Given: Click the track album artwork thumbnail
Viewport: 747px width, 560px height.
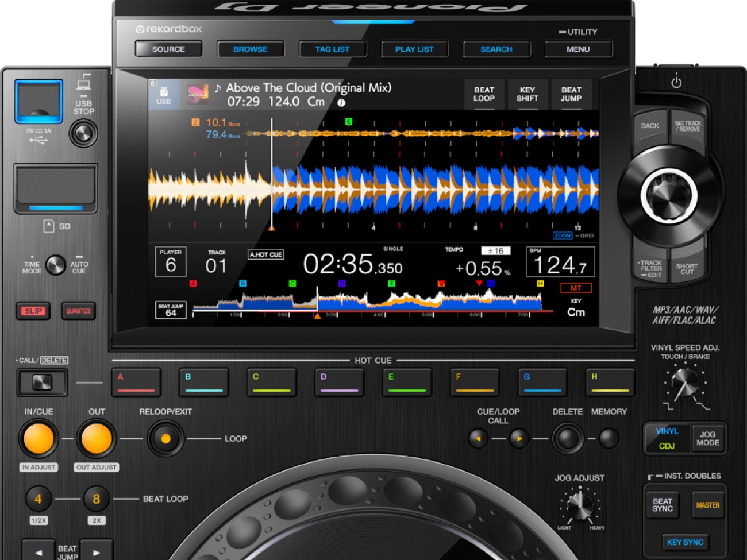Looking at the screenshot, I should tap(198, 94).
